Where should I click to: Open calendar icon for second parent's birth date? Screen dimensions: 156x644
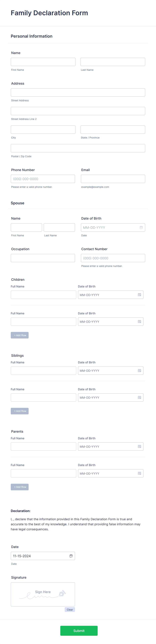(139, 473)
